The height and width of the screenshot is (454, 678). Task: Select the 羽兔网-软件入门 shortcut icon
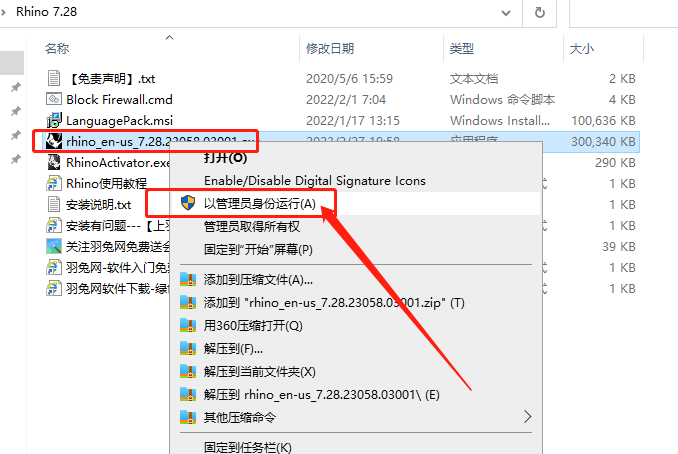click(x=54, y=267)
